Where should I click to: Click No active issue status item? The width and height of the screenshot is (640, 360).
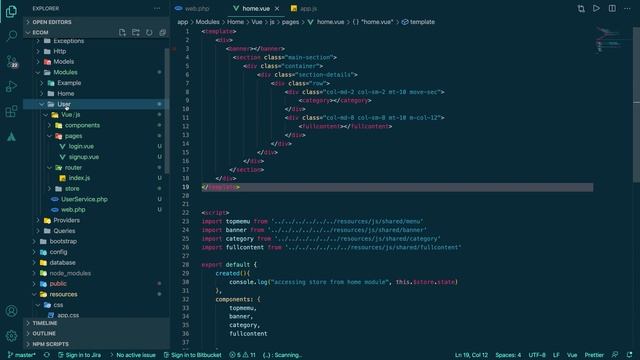pyautogui.click(x=133, y=355)
